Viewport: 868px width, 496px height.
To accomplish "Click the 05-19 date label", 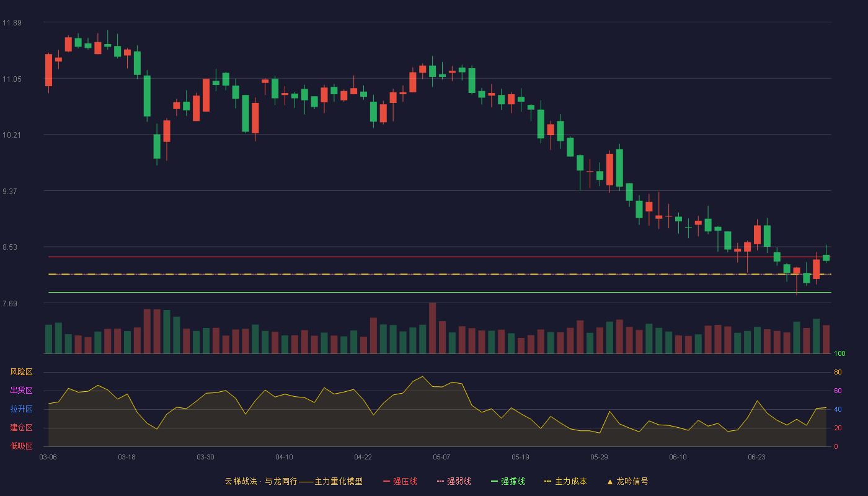I will pos(520,457).
